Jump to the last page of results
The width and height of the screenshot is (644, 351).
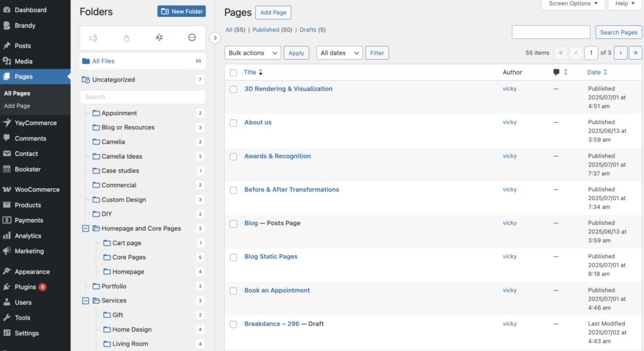pyautogui.click(x=635, y=53)
